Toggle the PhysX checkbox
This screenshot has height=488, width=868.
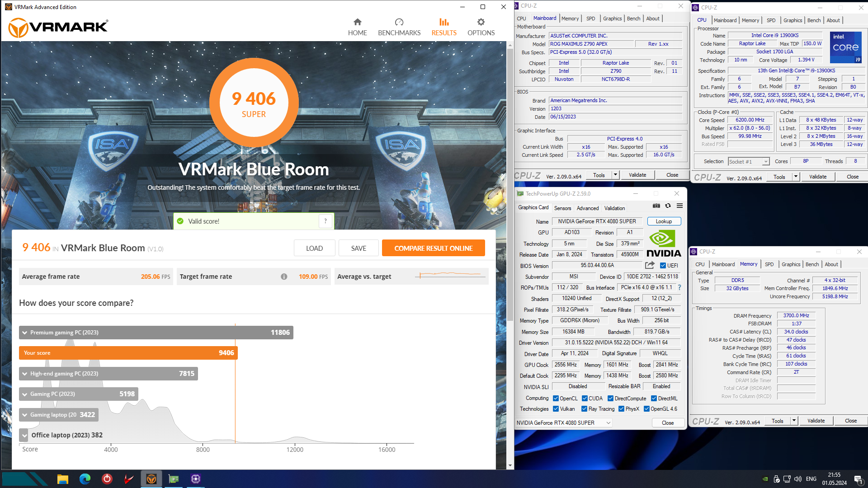tap(621, 408)
